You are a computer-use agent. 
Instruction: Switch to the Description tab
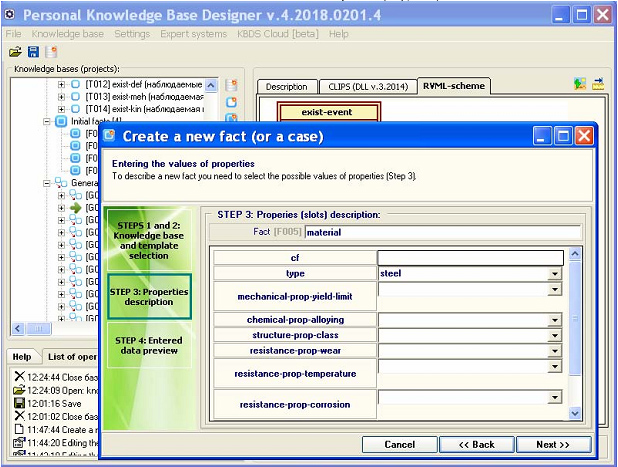(x=287, y=87)
